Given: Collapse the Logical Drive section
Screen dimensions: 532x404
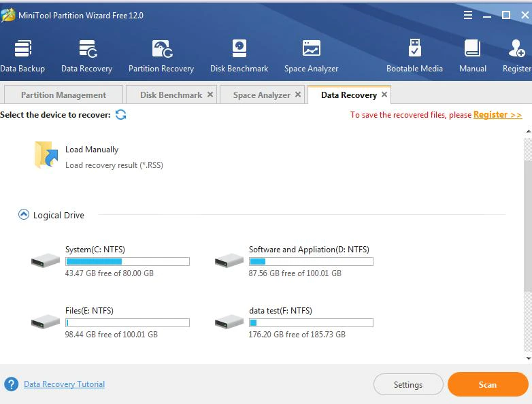Looking at the screenshot, I should [23, 214].
